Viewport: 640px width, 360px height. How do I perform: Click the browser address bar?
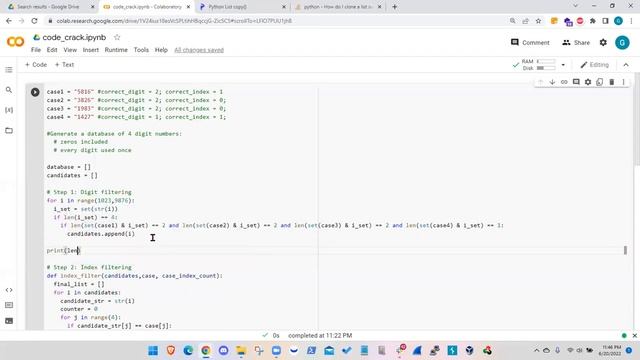pos(278,21)
